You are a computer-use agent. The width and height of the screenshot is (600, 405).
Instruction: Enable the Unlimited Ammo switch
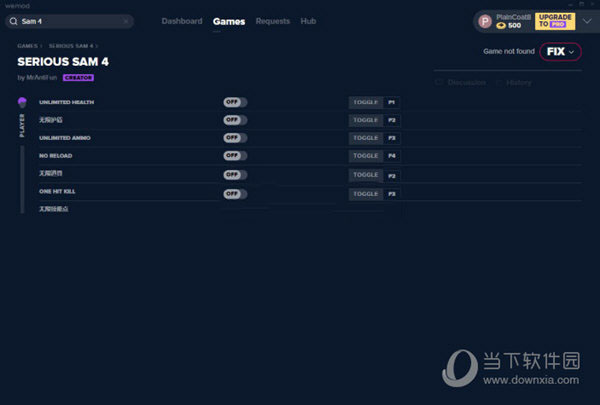point(235,138)
